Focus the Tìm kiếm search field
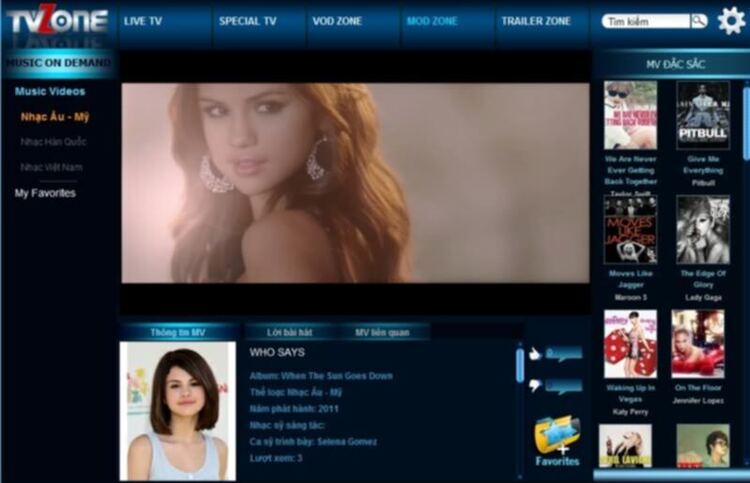Viewport: 750px width, 483px height. click(646, 21)
